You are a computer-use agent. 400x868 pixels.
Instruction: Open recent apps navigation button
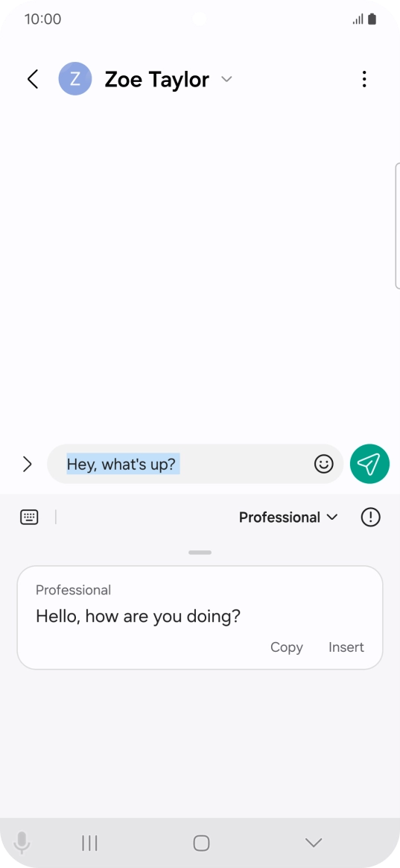coord(89,843)
